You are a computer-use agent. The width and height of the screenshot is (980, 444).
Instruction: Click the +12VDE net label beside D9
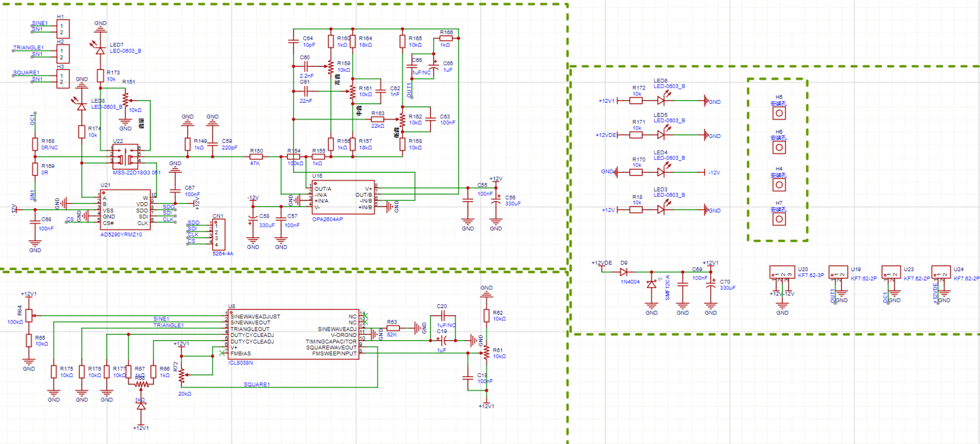pos(601,263)
